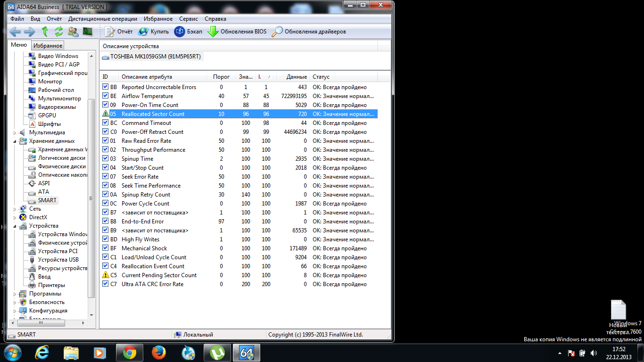Viewport: 644px width, 362px height.
Task: Click Обновления BIOS in the toolbar
Action: point(237,32)
